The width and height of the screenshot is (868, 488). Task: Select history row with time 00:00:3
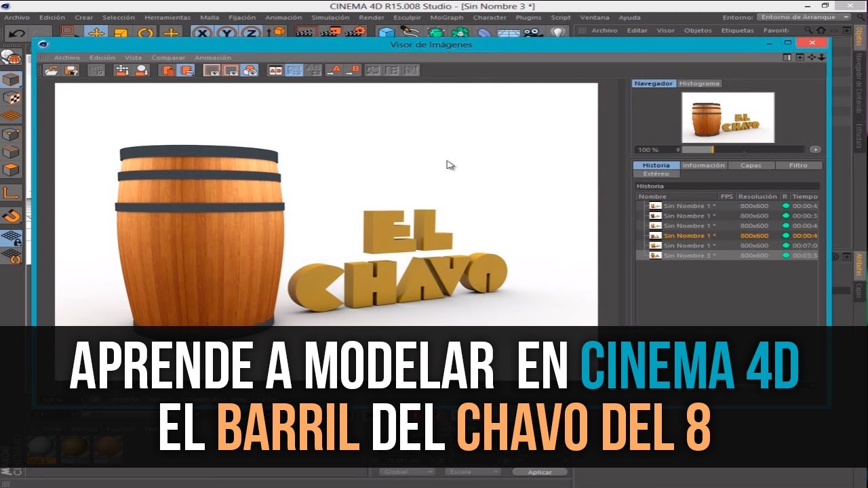pyautogui.click(x=727, y=216)
